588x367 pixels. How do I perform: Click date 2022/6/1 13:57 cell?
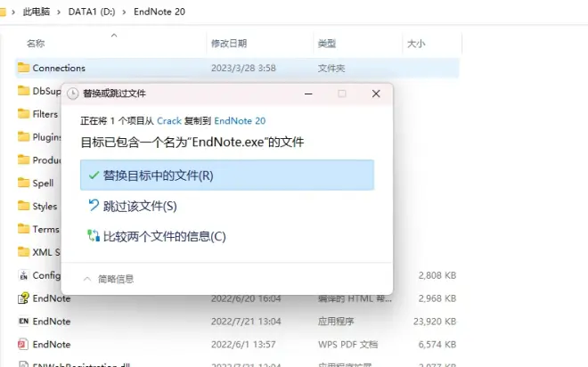point(243,344)
